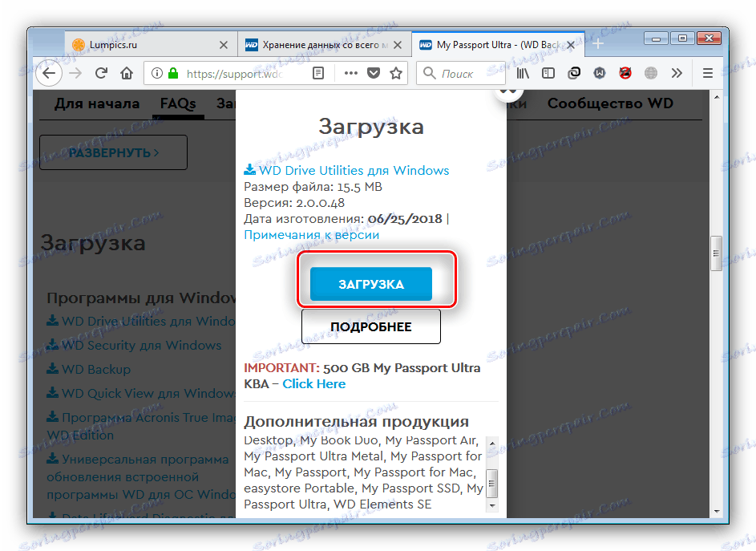The image size is (756, 551).
Task: Go back with the browser back arrow
Action: point(49,73)
